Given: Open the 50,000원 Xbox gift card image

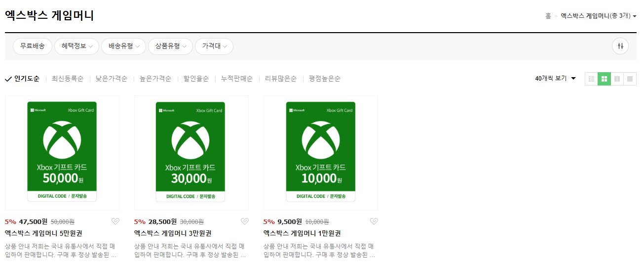Looking at the screenshot, I should pyautogui.click(x=62, y=153).
